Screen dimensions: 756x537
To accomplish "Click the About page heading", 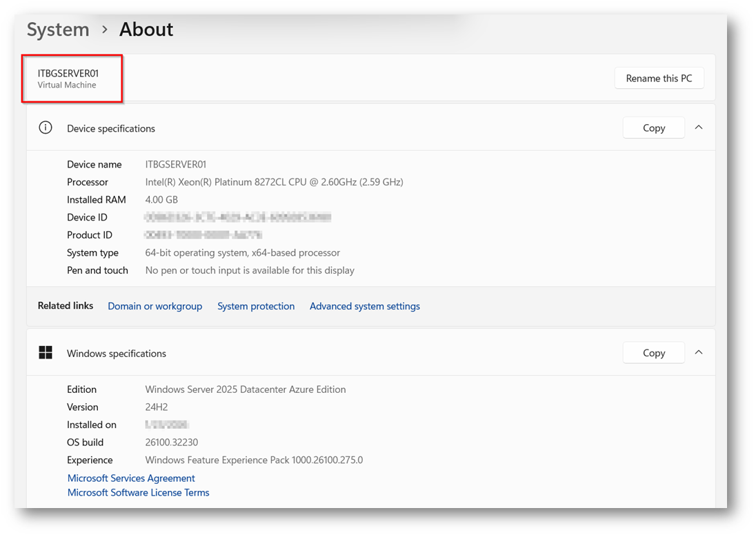I will (x=146, y=30).
